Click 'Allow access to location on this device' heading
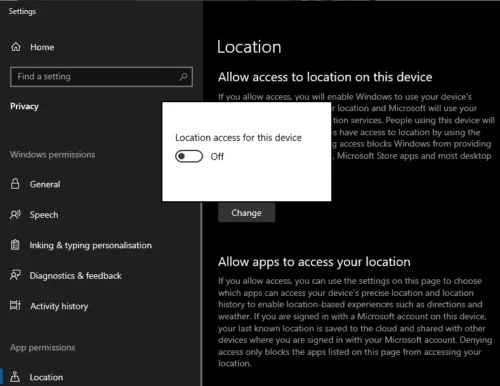Screen dimensions: 500x386 click(x=325, y=77)
